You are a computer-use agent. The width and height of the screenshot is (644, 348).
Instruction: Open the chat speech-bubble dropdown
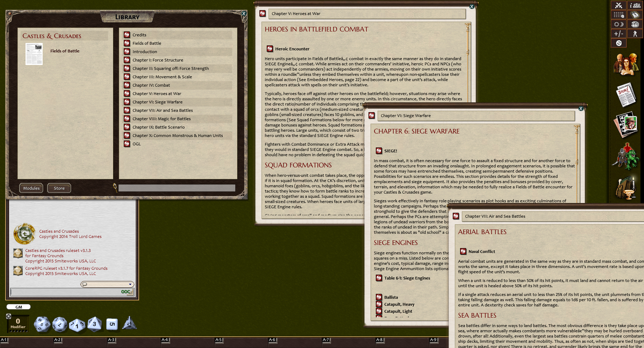[x=85, y=284]
